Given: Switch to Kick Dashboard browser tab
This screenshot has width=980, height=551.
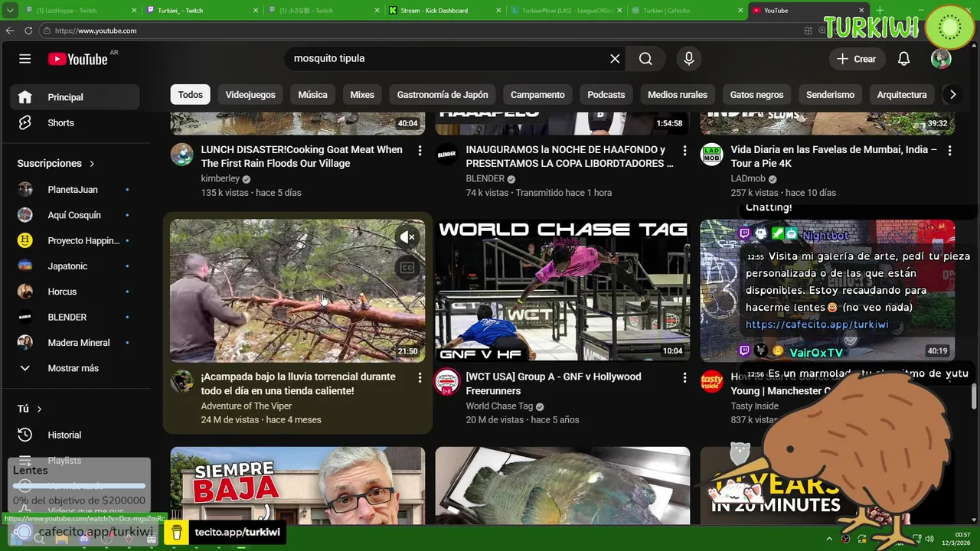Looking at the screenshot, I should [x=443, y=11].
